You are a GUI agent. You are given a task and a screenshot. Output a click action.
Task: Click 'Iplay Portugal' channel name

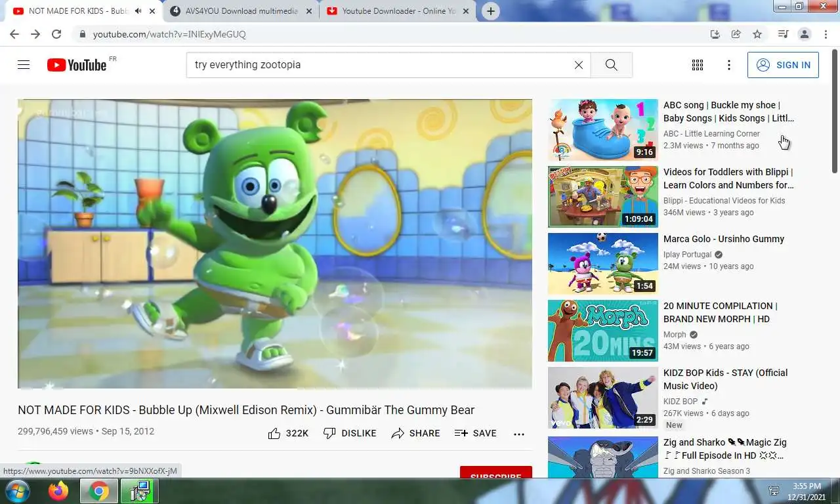click(687, 255)
